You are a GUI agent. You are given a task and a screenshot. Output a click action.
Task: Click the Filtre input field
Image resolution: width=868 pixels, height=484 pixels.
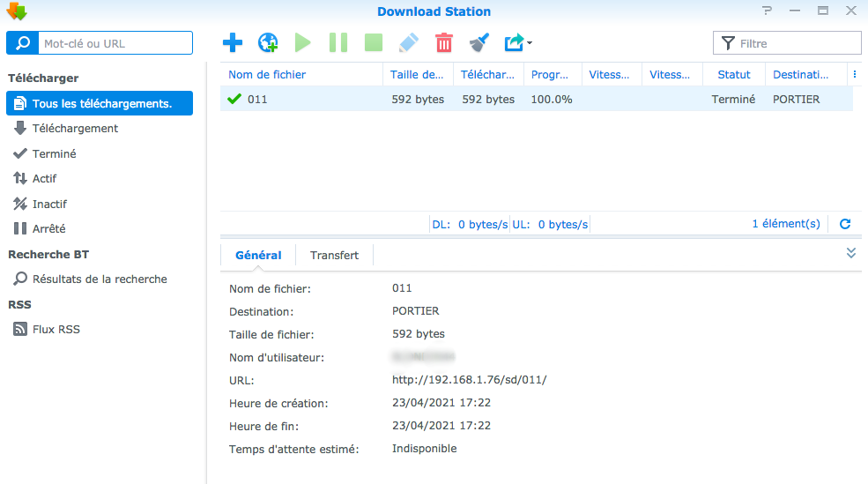point(798,43)
